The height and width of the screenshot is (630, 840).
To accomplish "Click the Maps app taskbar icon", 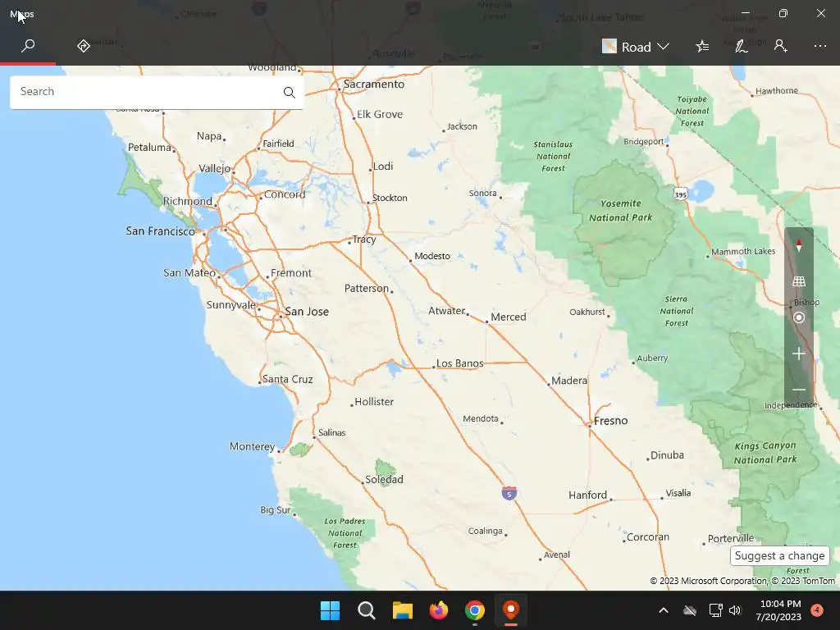I will [511, 610].
